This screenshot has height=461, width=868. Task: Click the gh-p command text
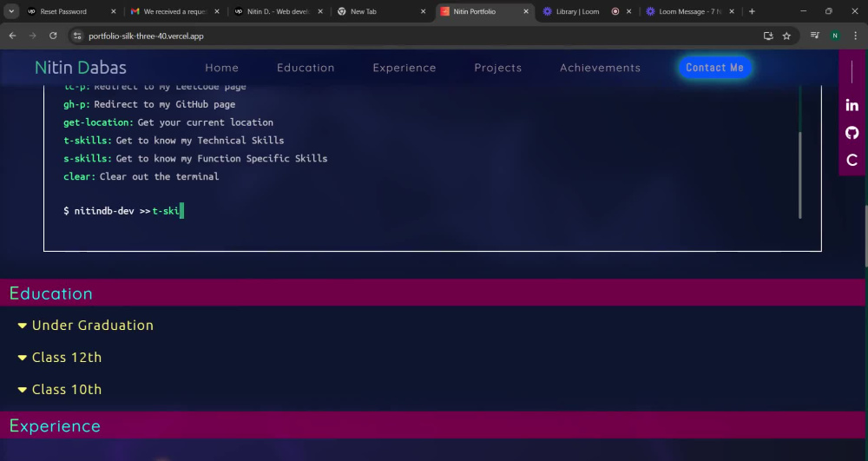click(76, 104)
